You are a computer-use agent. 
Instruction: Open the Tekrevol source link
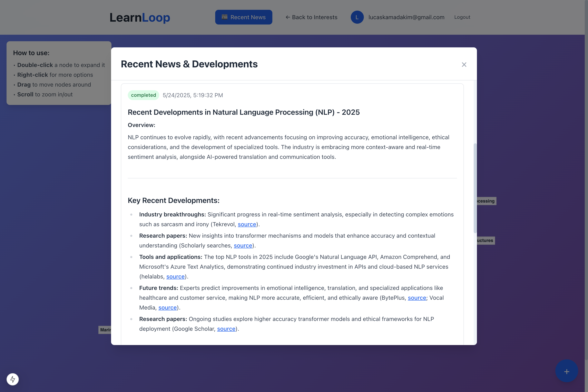(247, 224)
